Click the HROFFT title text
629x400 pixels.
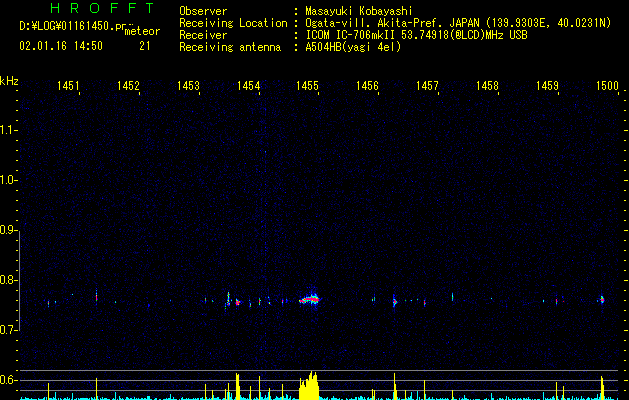tap(102, 8)
